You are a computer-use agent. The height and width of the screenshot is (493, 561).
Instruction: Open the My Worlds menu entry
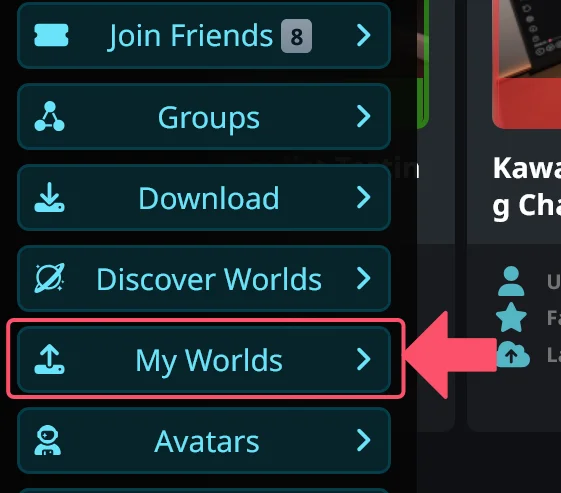(x=204, y=359)
